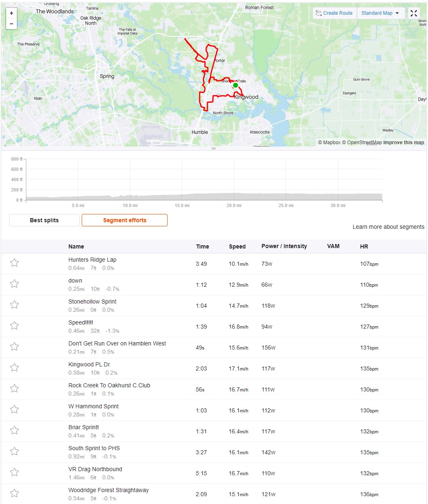The image size is (428, 504).
Task: Zoom out on the map
Action: point(11,24)
